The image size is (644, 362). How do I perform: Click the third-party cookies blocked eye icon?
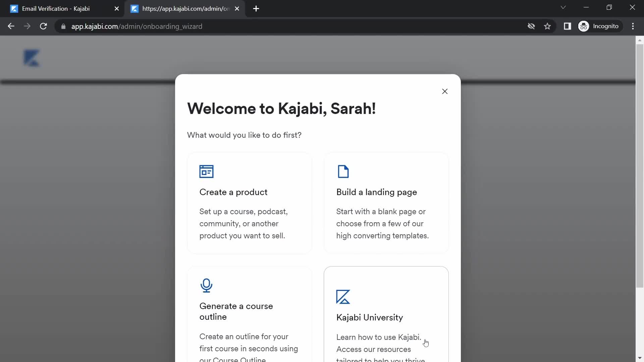(531, 26)
